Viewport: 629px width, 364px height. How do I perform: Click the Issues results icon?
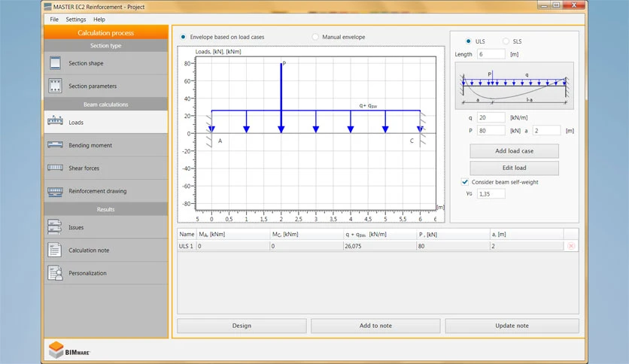[55, 226]
